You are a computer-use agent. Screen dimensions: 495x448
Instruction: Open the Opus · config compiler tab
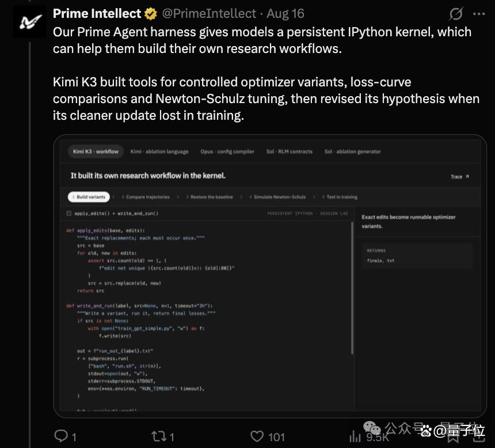pyautogui.click(x=227, y=151)
